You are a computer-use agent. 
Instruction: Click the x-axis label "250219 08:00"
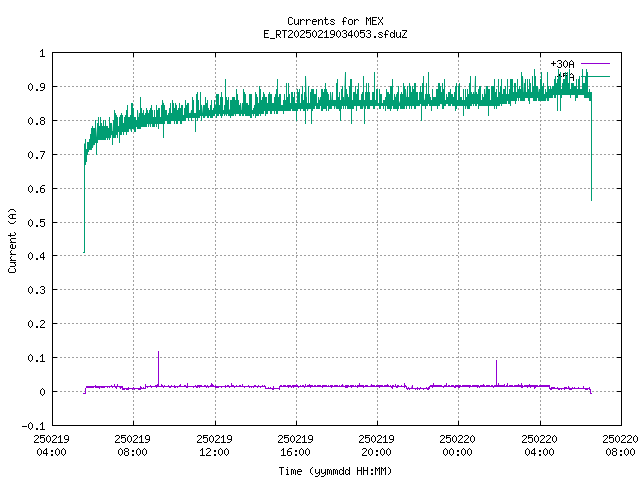[x=133, y=445]
